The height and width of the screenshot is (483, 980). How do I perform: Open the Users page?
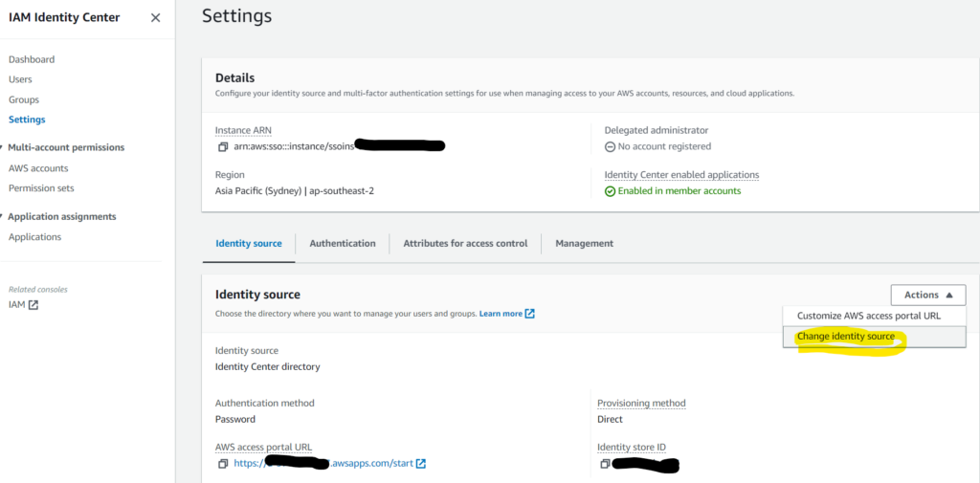(x=20, y=79)
